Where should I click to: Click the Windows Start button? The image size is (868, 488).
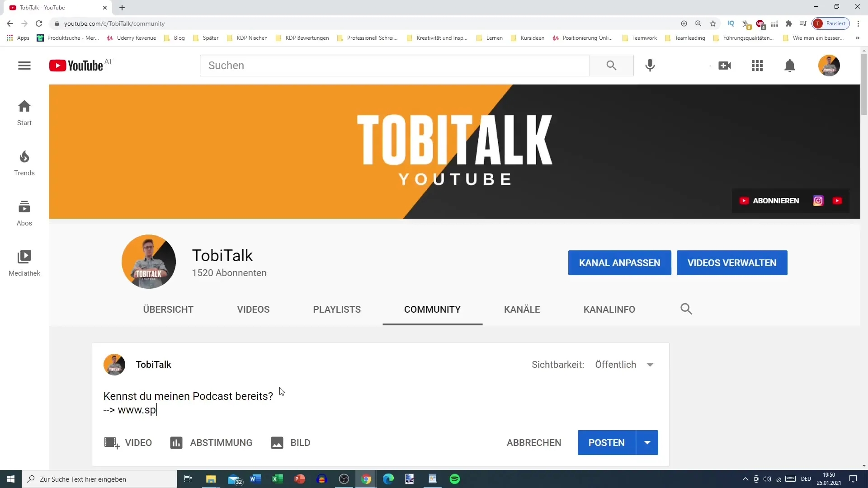11,479
